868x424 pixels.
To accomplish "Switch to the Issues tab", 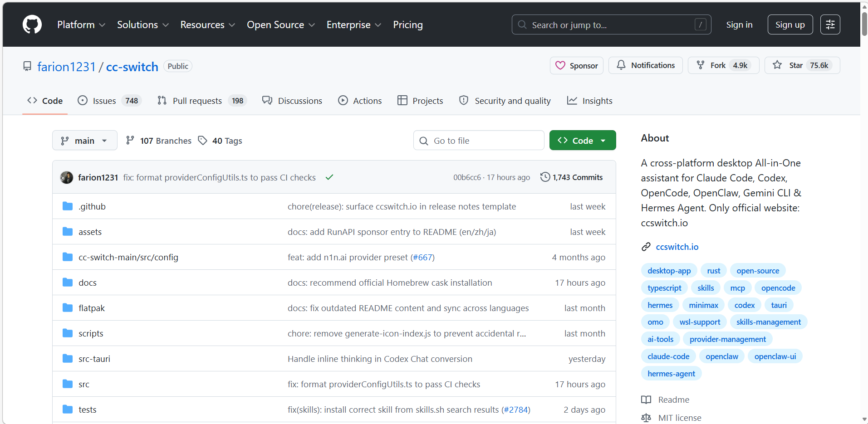I will pyautogui.click(x=109, y=101).
